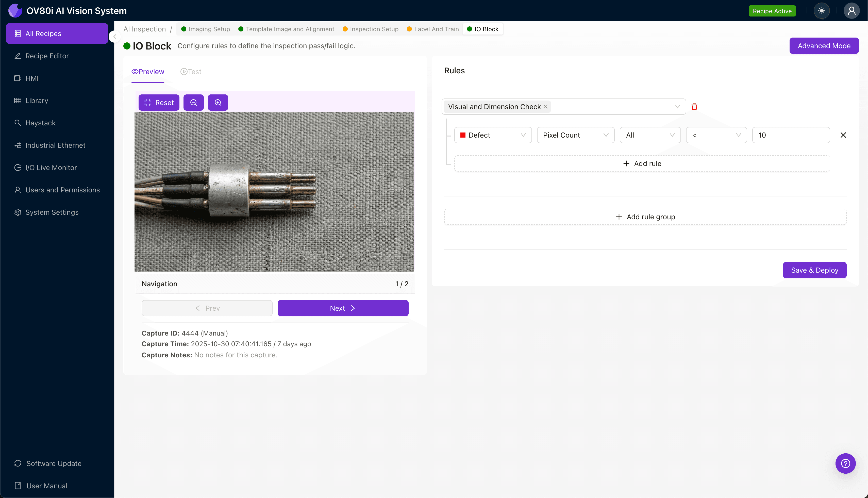Add a new rule
Image resolution: width=868 pixels, height=498 pixels.
(x=642, y=163)
